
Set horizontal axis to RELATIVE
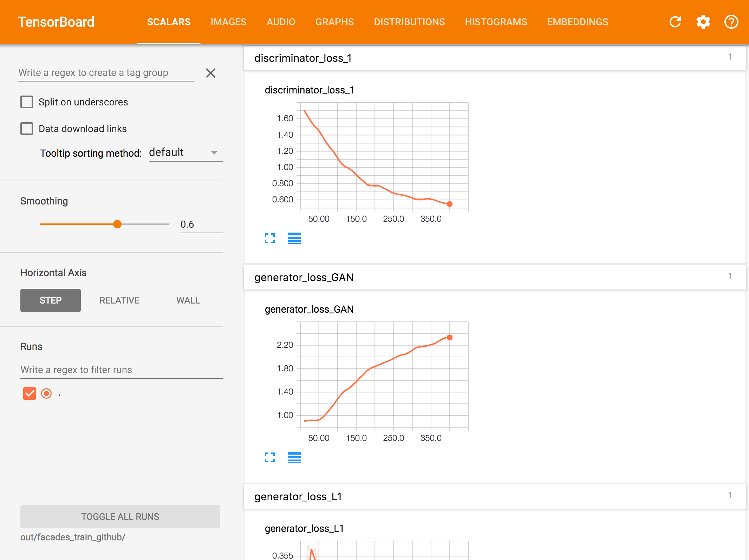[119, 300]
